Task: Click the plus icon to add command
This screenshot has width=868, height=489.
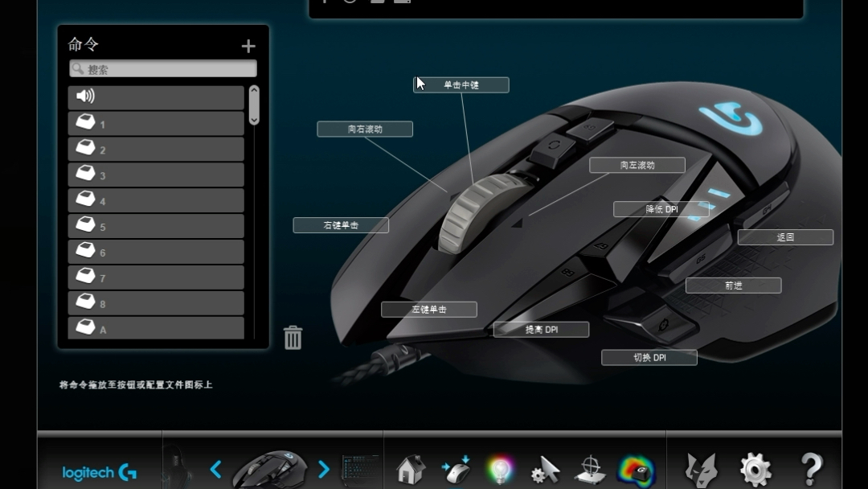Action: 248,46
